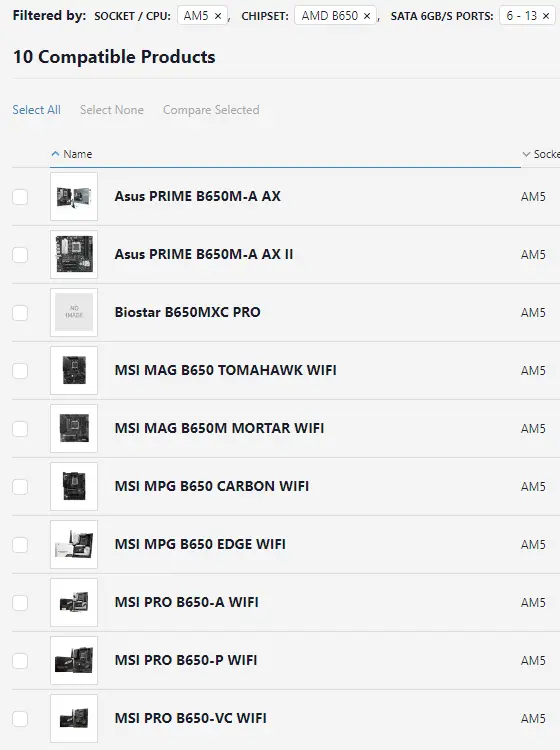560x750 pixels.
Task: Clear the 6 - 13 SATA ports filter
Action: 546,16
